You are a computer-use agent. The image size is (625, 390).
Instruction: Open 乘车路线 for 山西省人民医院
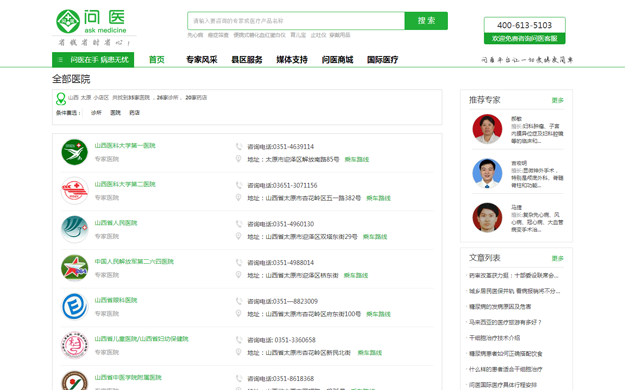coord(375,236)
